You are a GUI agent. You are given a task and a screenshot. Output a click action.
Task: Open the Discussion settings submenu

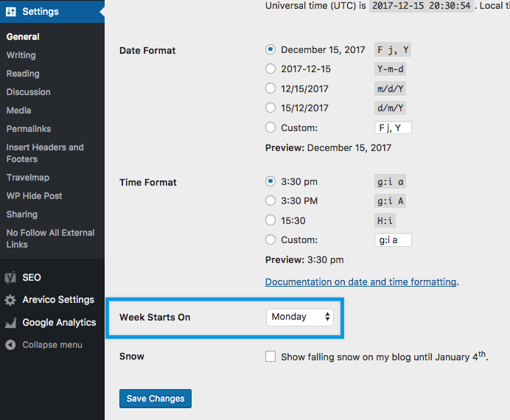28,92
